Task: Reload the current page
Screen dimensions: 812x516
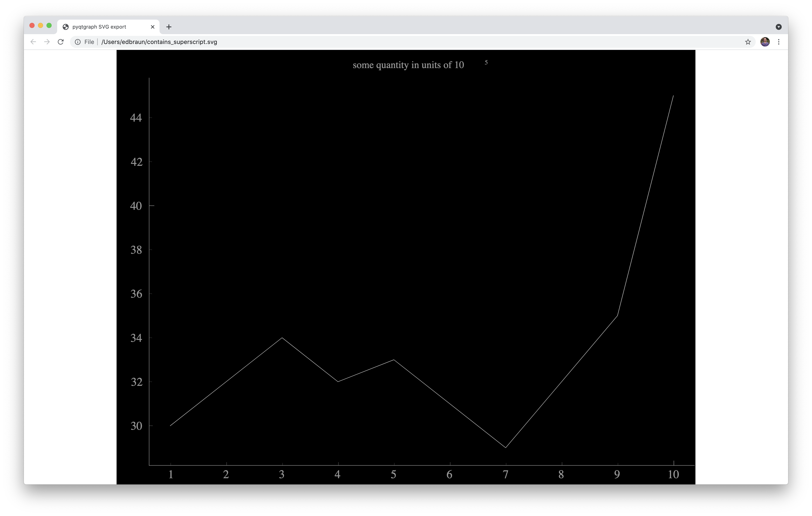Action: (x=61, y=42)
